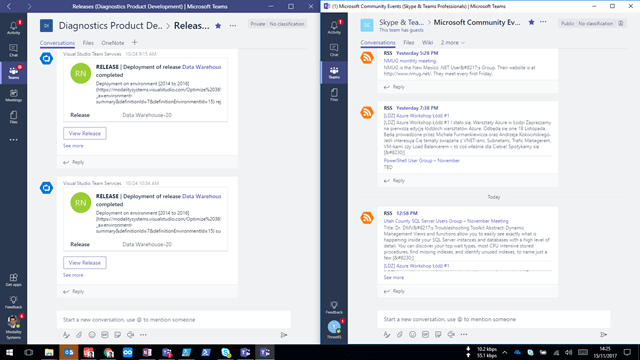
Task: Click View Release on 10:34 AM post
Action: (x=84, y=263)
